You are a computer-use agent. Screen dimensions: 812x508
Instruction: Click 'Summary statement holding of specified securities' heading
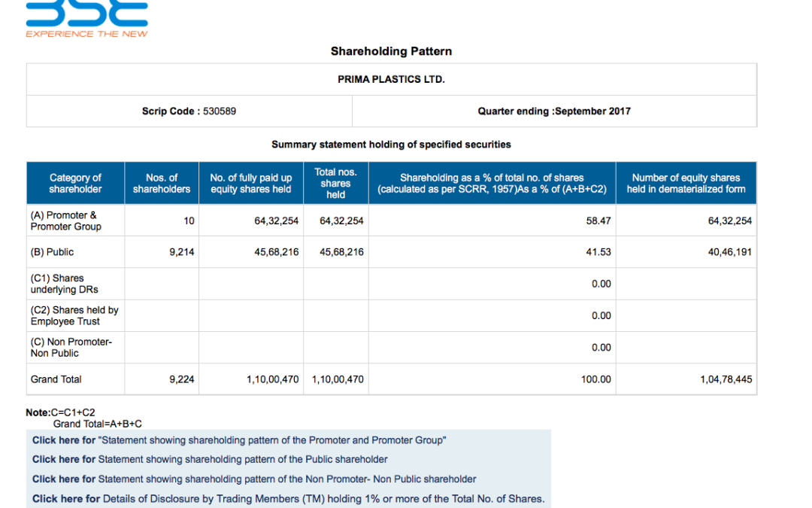point(392,144)
